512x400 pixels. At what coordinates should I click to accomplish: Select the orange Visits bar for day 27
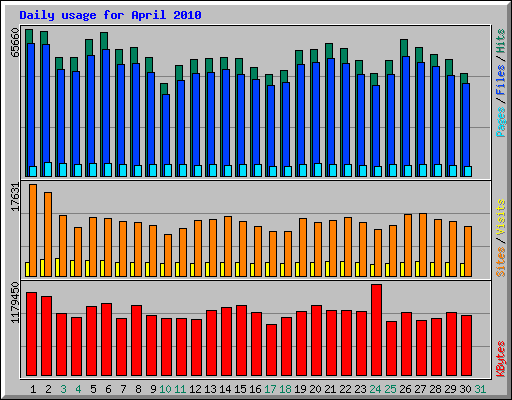pos(423,245)
